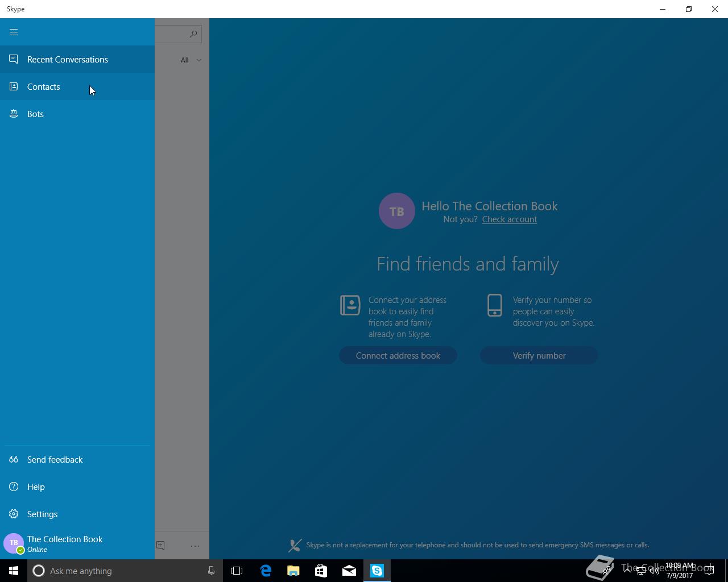The image size is (728, 582).
Task: Click the no-emergency-calls phone icon
Action: tap(295, 546)
